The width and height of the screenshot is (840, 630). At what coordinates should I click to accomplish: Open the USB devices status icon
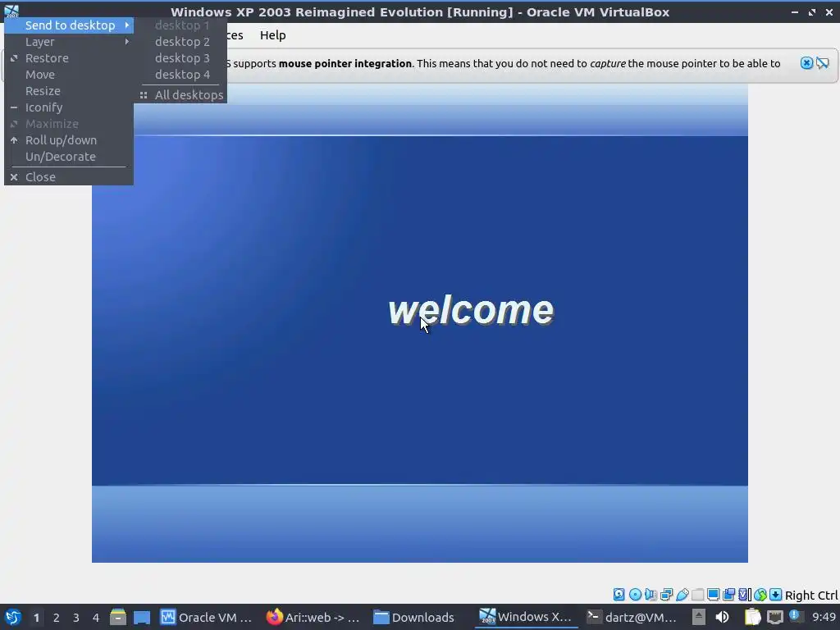tap(682, 594)
